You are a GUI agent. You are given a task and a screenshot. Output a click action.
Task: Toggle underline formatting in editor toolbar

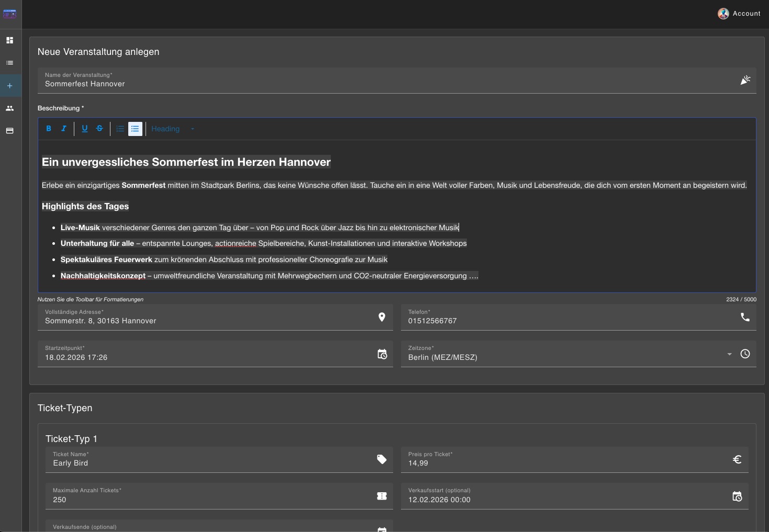(x=84, y=129)
